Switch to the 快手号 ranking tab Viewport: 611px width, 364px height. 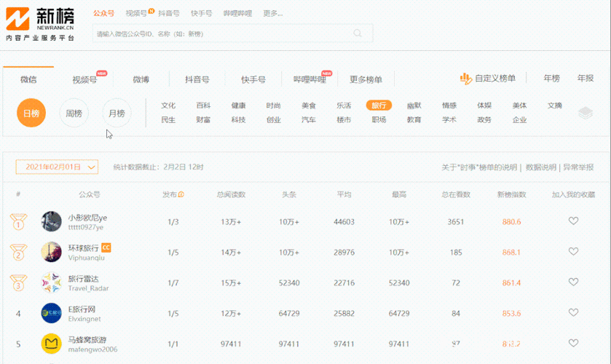click(253, 79)
